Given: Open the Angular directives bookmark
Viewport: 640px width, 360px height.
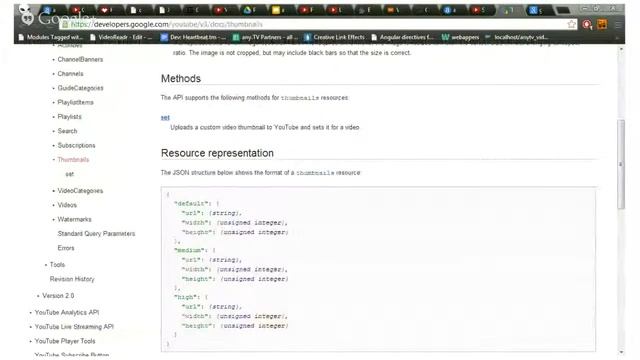Looking at the screenshot, I should (403, 37).
